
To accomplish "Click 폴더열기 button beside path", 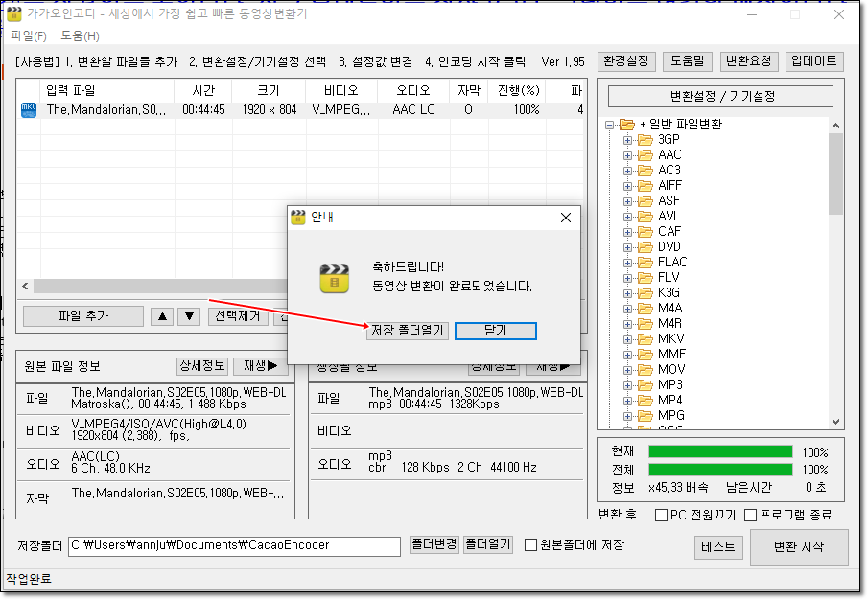I will click(x=488, y=545).
